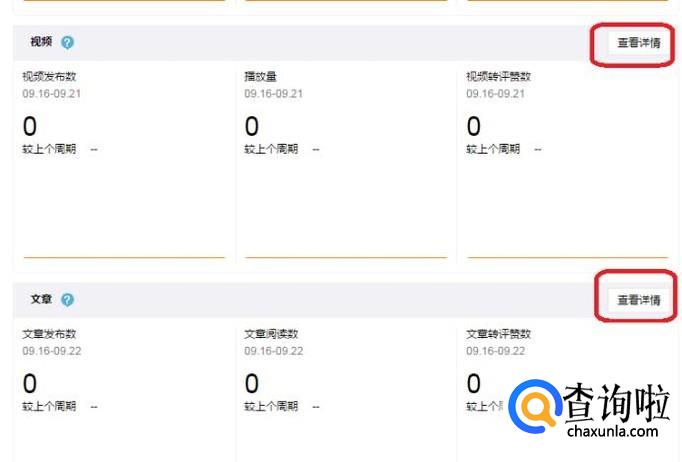Viewport: 682px width, 462px height.
Task: Select the 视频 section heading
Action: tap(42, 42)
